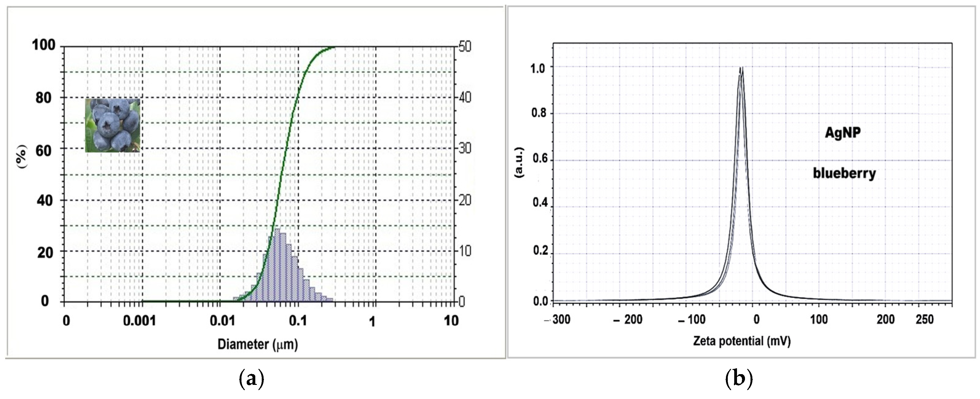Click the blueberry text in zeta plot
Screen dimensions: 980x399
[844, 174]
